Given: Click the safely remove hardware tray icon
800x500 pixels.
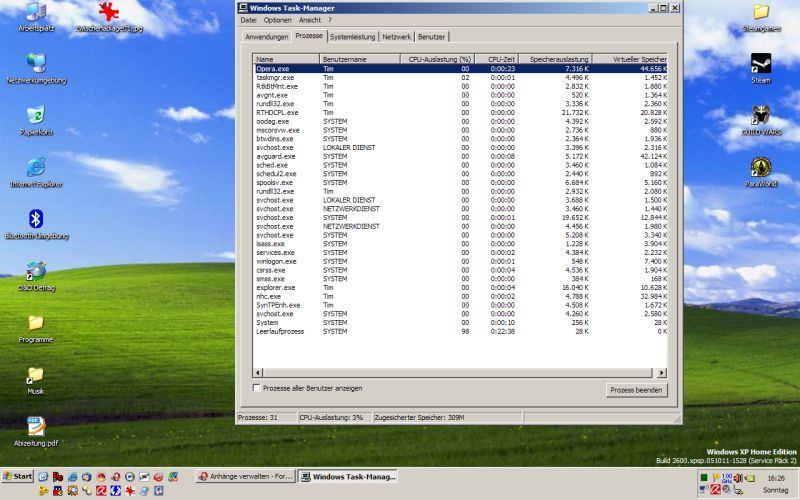Looking at the screenshot, I should click(x=738, y=490).
